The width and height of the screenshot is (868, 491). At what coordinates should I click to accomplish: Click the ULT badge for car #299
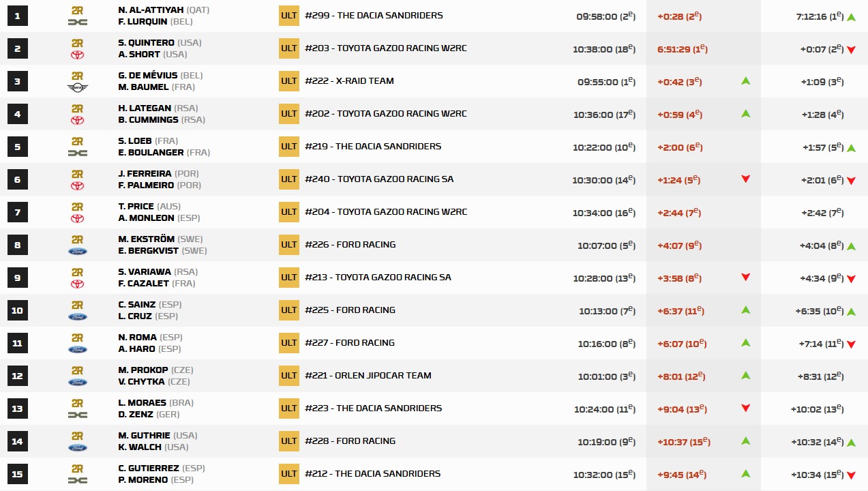288,16
